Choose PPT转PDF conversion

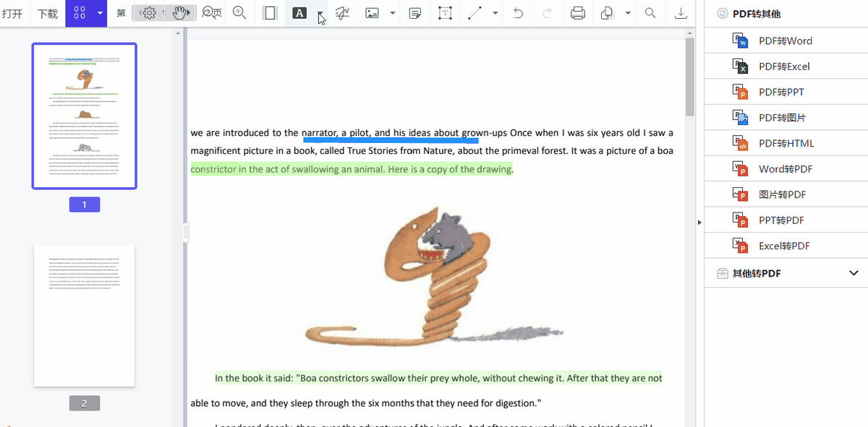click(x=787, y=220)
